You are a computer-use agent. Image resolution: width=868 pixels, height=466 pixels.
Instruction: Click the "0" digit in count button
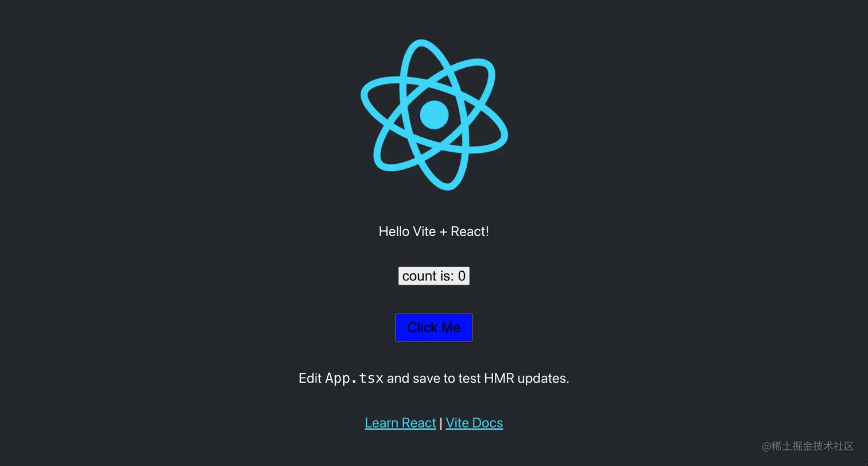click(x=462, y=276)
